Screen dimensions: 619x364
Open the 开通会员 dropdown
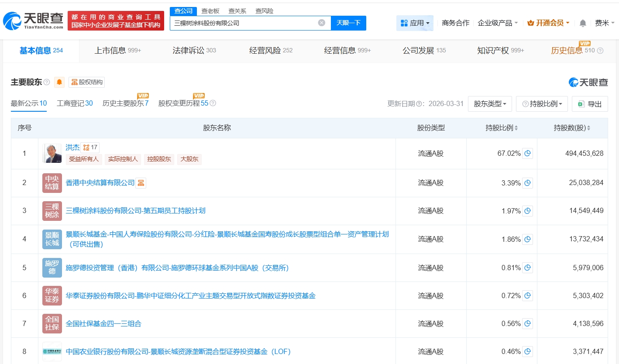pyautogui.click(x=548, y=23)
